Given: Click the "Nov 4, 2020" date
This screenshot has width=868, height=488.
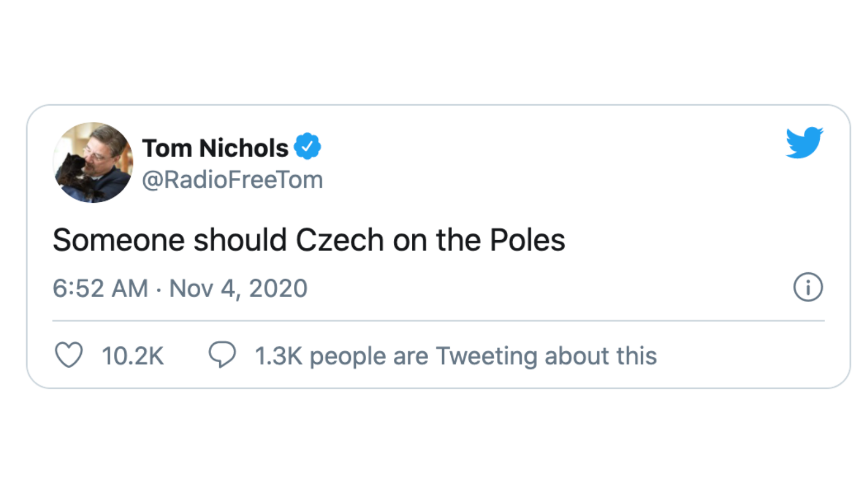Looking at the screenshot, I should 238,288.
